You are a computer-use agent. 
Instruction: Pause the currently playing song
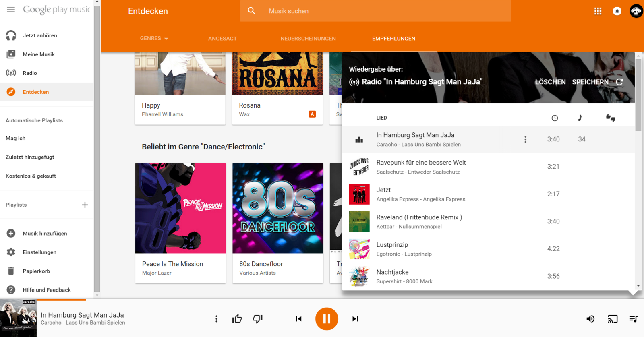click(x=326, y=318)
